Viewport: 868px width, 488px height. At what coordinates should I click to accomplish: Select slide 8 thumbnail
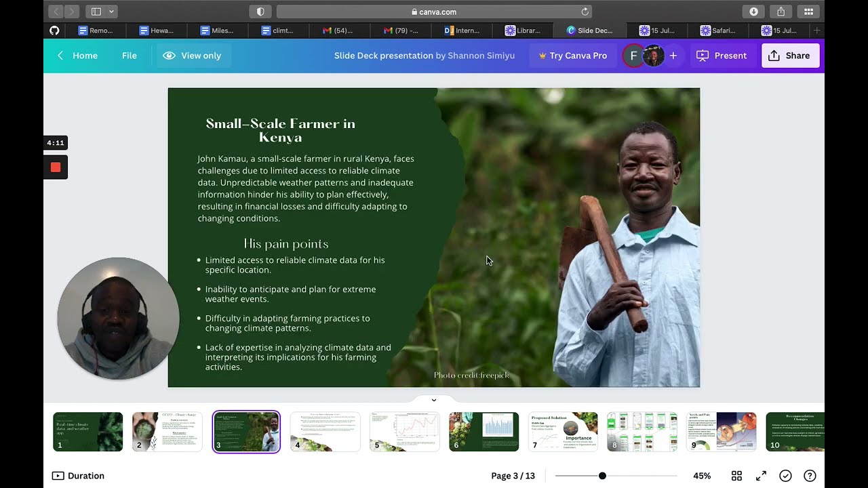642,432
